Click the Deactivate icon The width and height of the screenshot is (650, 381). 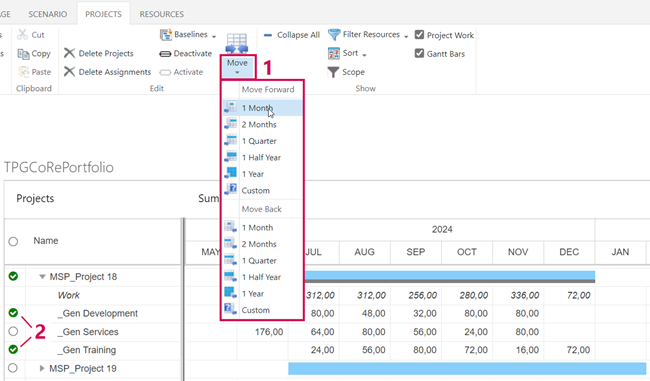tap(165, 54)
